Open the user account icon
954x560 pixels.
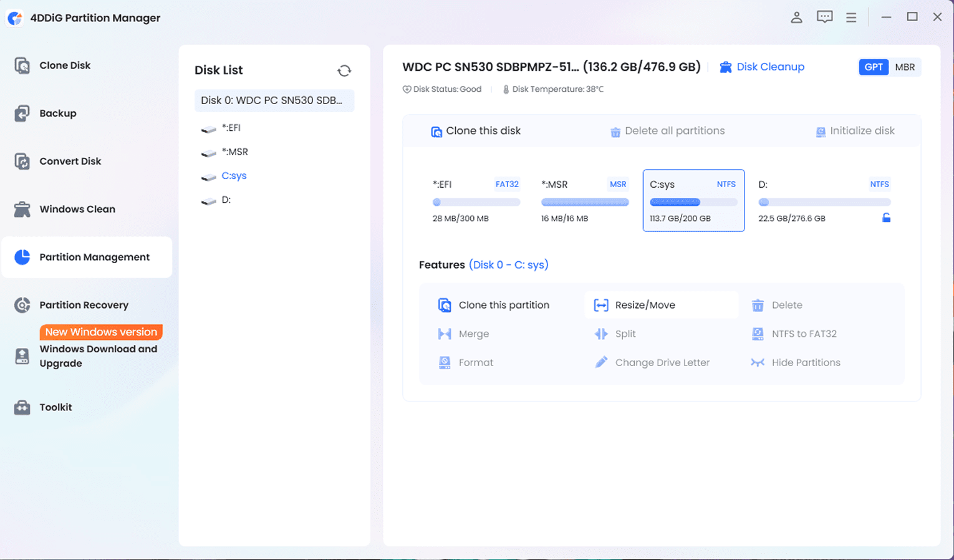point(796,17)
